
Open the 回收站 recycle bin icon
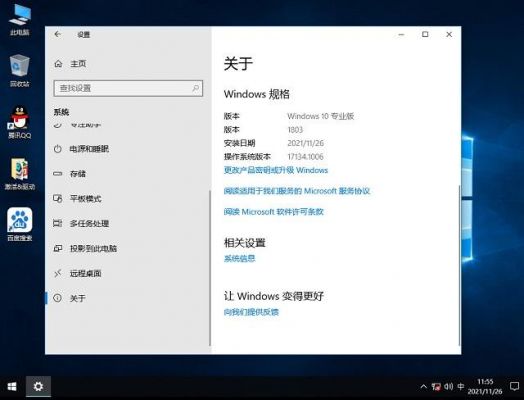[x=20, y=71]
